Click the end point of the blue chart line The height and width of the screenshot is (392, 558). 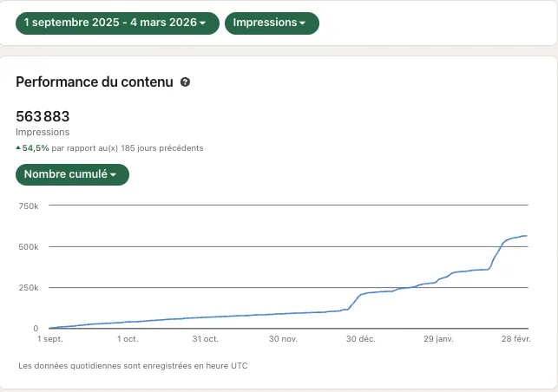tap(527, 236)
